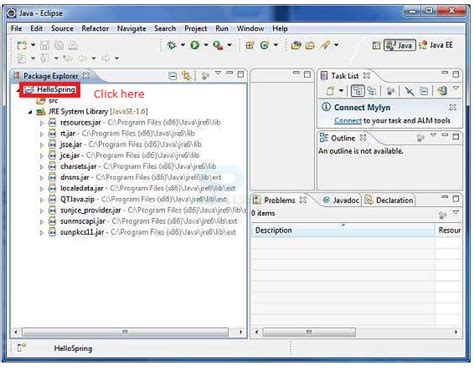Maximize the Outline view
The height and width of the screenshot is (370, 474).
click(456, 137)
